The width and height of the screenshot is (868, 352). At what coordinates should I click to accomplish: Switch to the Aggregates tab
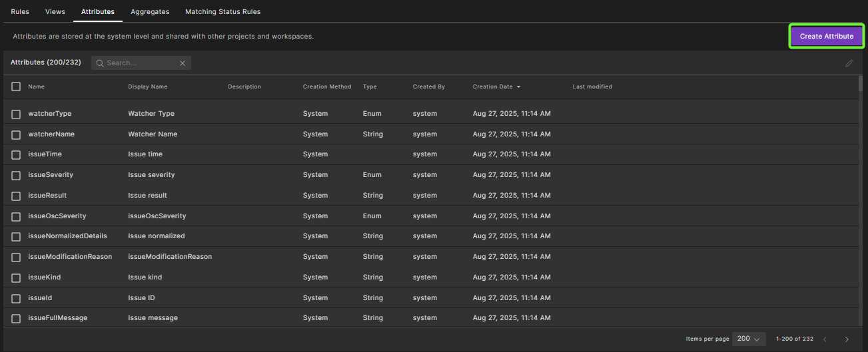pyautogui.click(x=150, y=12)
